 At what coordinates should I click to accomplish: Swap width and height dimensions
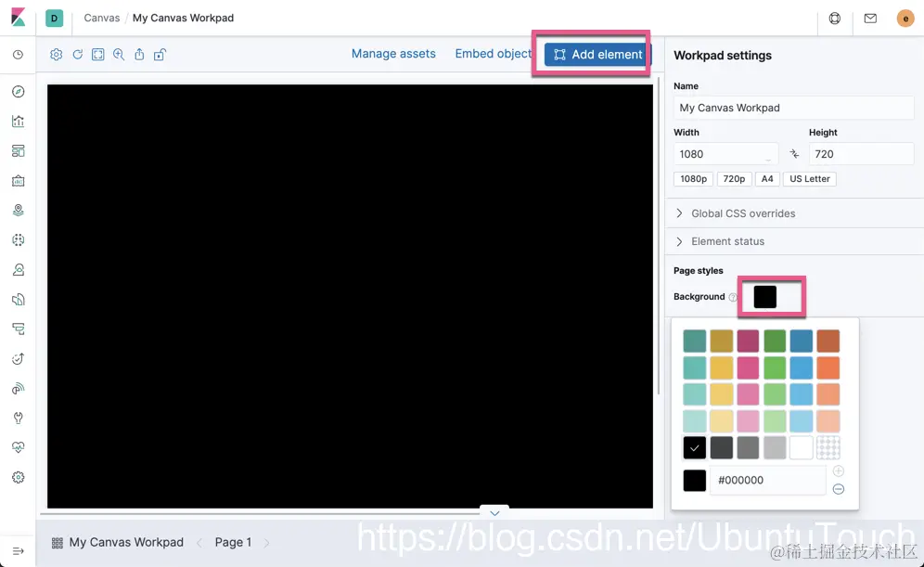click(x=794, y=154)
